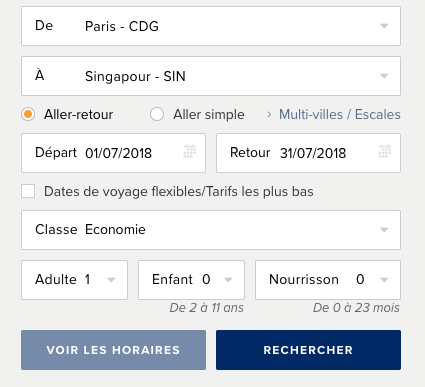Click the chevron beside Multi-villes / Escales
Viewport: 425px width, 387px height.
point(269,115)
